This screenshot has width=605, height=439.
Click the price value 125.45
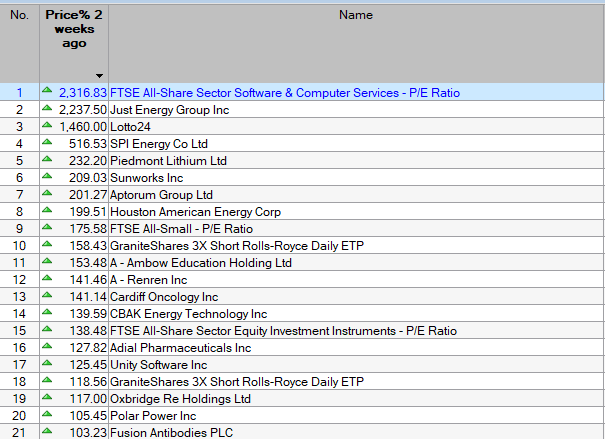pyautogui.click(x=88, y=364)
